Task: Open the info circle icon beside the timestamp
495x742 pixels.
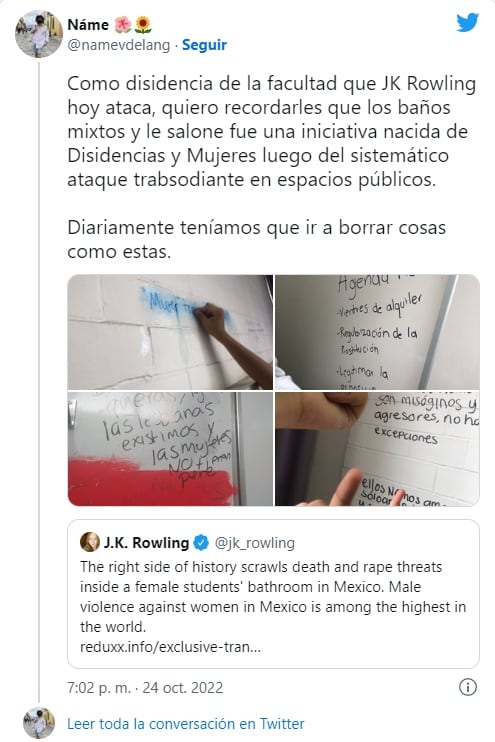Action: (468, 687)
